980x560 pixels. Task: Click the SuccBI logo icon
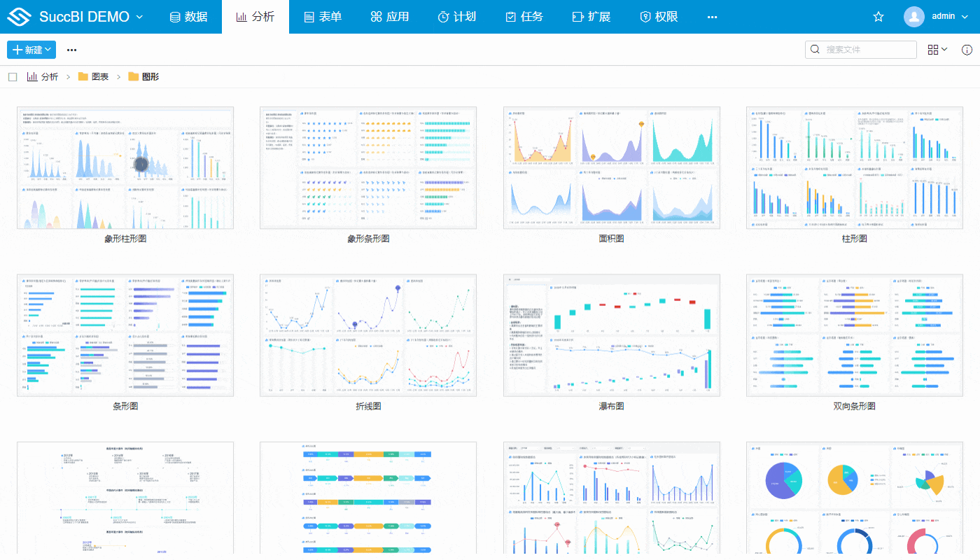point(20,17)
